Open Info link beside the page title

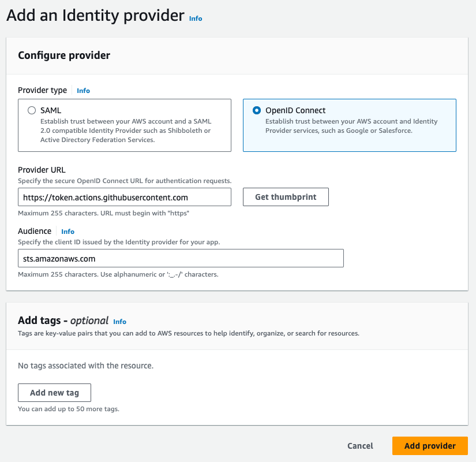click(196, 18)
